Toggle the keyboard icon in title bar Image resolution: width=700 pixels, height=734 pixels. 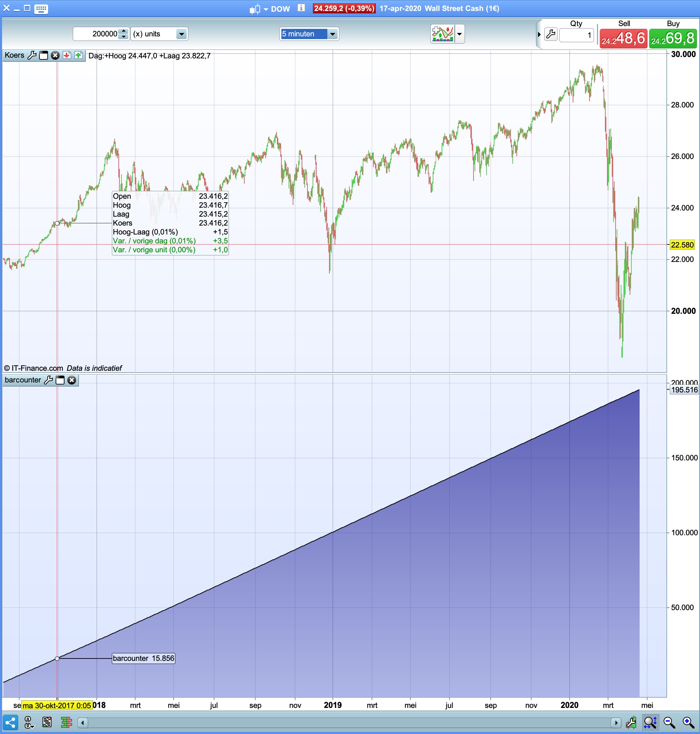tap(41, 8)
